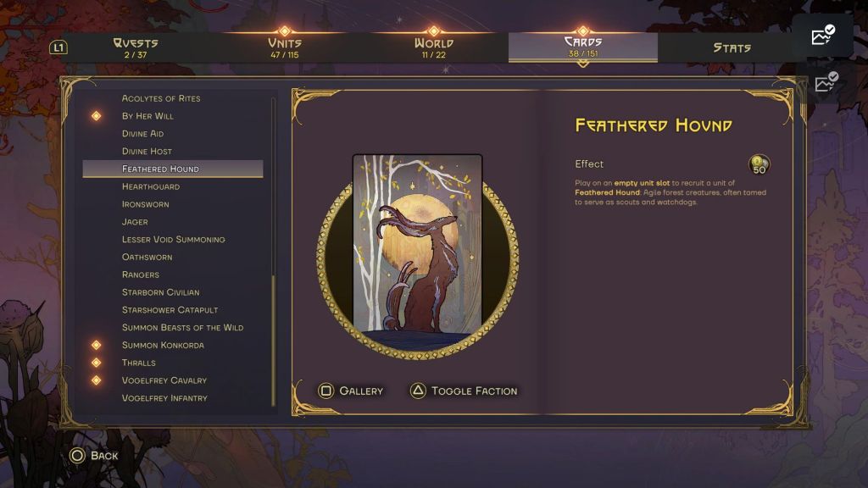This screenshot has width=868, height=488.
Task: Click the top screenshot capture icon
Action: tap(822, 35)
